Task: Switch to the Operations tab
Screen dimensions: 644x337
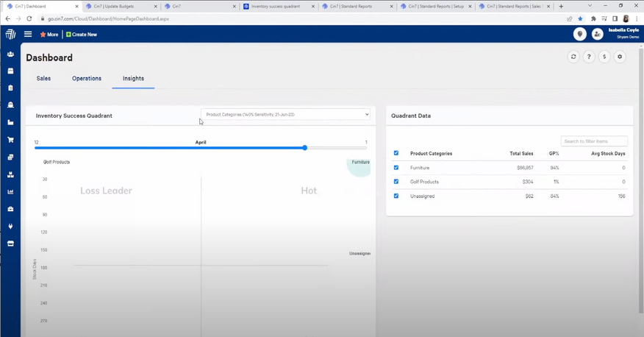Action: coord(87,78)
